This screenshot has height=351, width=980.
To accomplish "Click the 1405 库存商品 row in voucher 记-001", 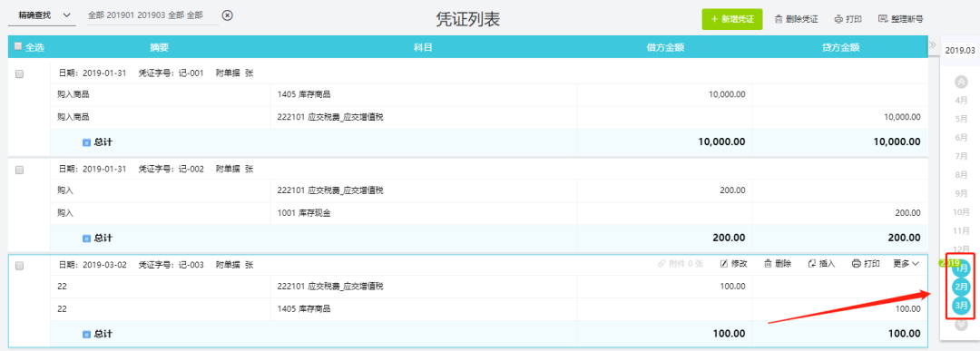I will [488, 94].
